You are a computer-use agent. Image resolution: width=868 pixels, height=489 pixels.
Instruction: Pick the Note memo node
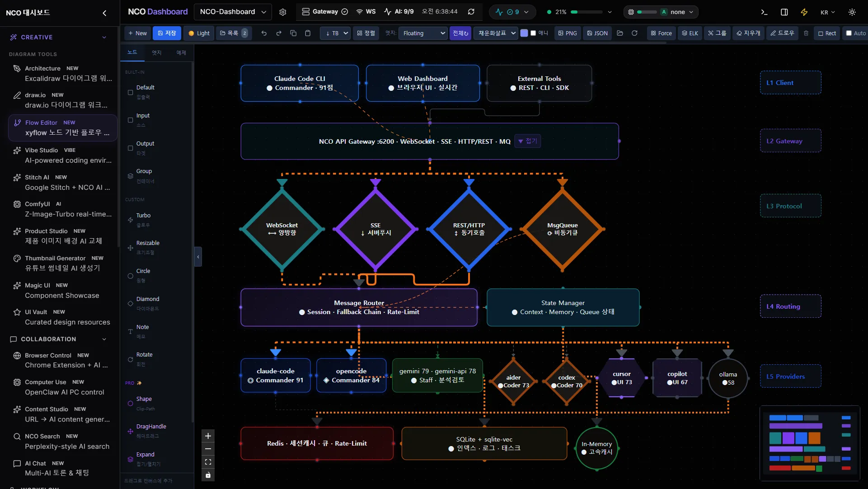click(156, 332)
